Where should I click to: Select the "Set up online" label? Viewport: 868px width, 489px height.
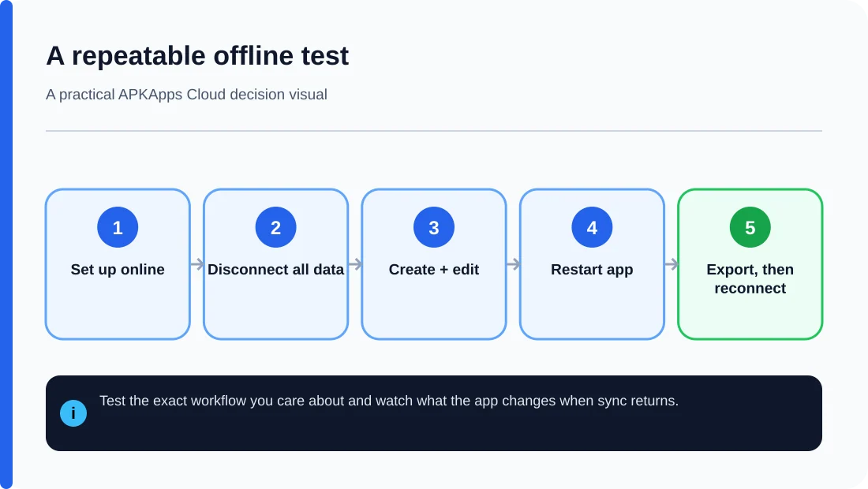118,270
